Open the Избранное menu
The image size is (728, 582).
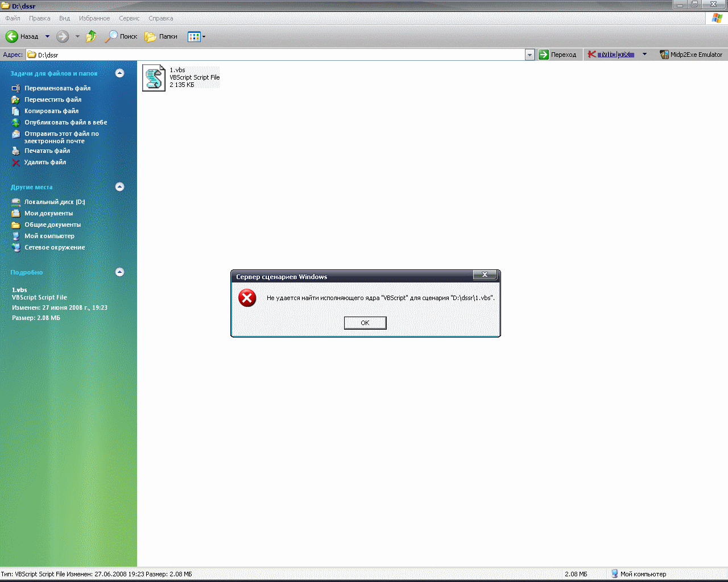[94, 18]
